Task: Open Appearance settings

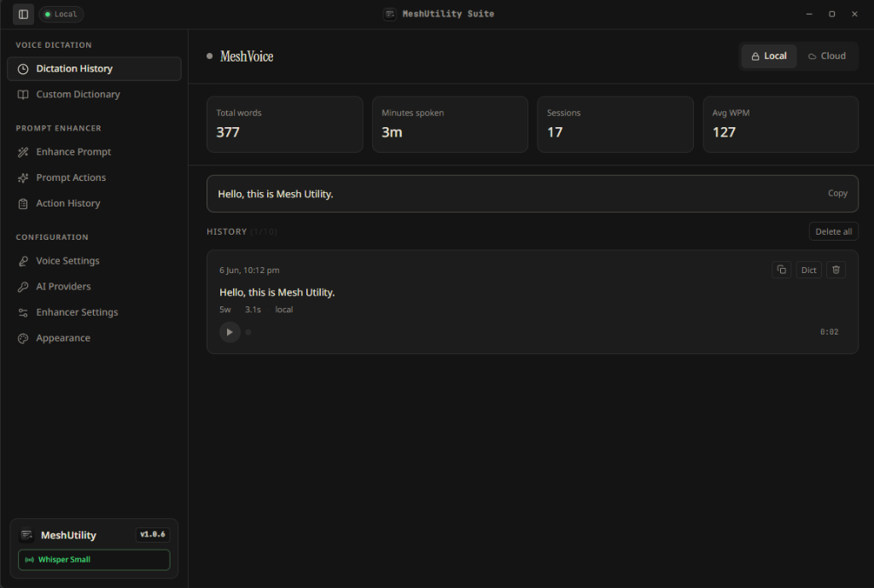Action: click(x=94, y=338)
